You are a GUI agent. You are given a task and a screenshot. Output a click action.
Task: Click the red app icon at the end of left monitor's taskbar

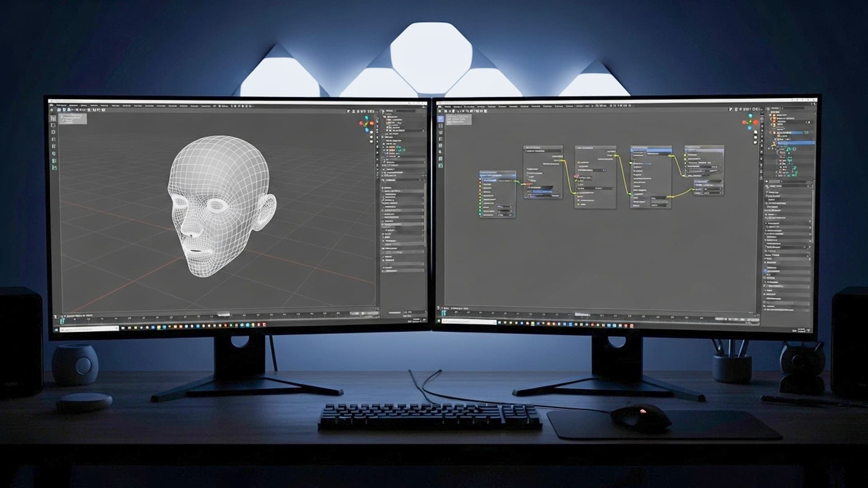click(x=264, y=324)
